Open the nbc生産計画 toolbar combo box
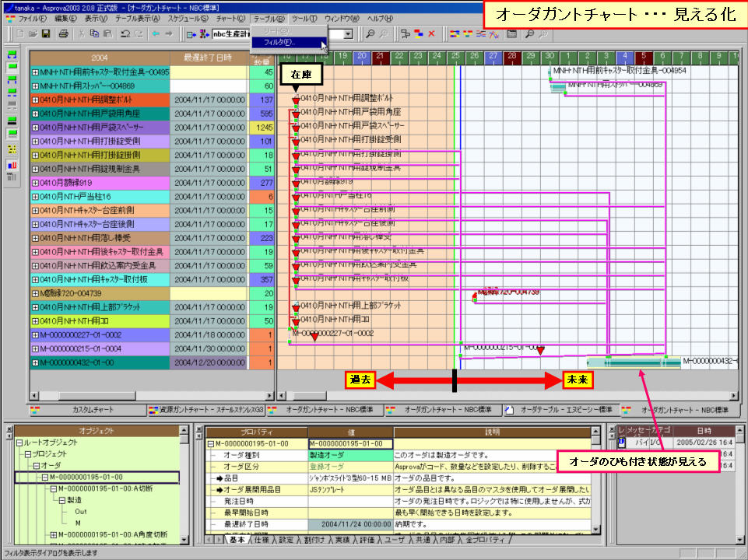 tap(234, 34)
